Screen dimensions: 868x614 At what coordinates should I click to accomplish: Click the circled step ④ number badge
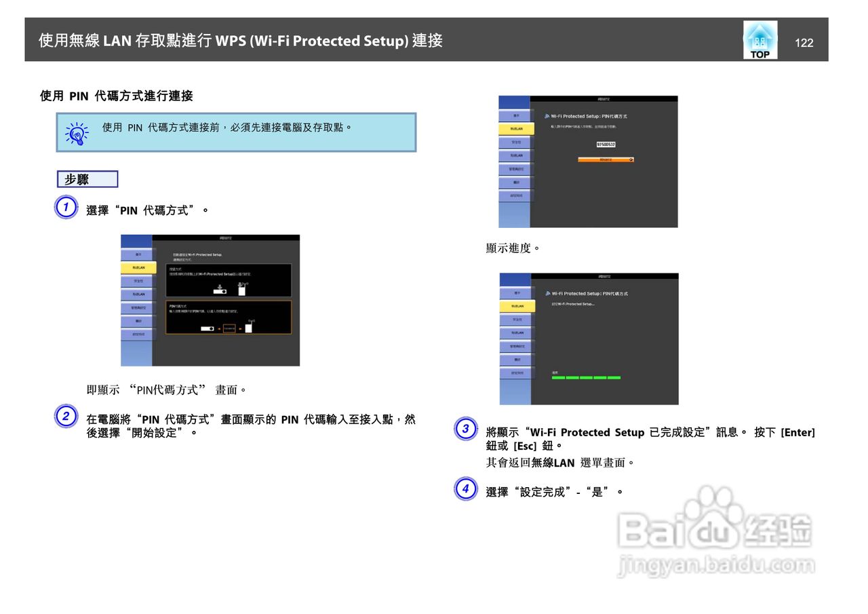[466, 490]
